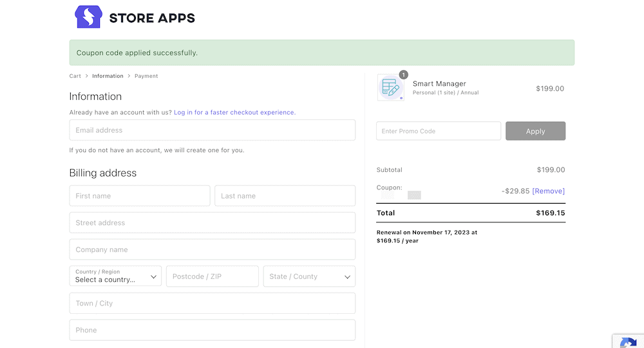
Task: Click the Town / City field
Action: 213,304
